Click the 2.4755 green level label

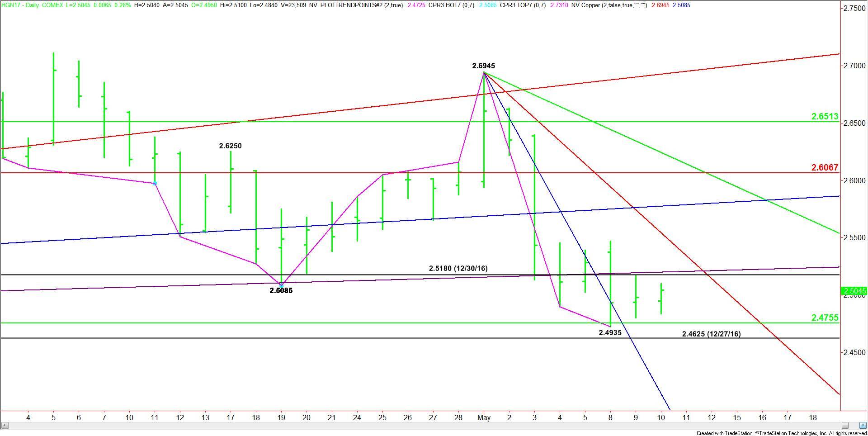[825, 318]
